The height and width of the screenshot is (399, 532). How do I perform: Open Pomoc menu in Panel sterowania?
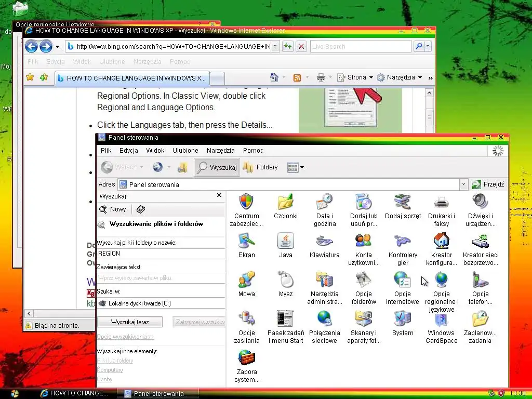point(253,150)
